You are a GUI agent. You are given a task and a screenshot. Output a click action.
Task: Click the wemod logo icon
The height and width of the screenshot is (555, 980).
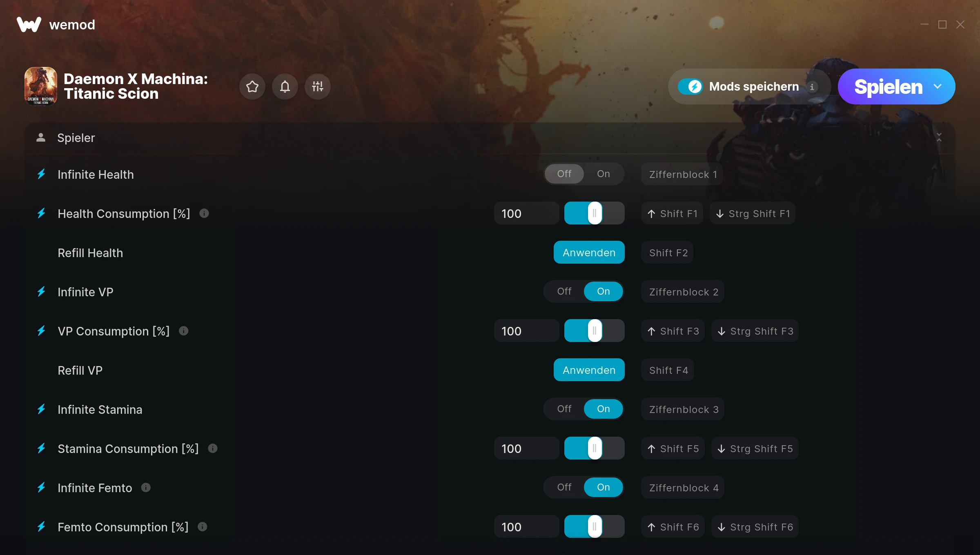(x=29, y=24)
